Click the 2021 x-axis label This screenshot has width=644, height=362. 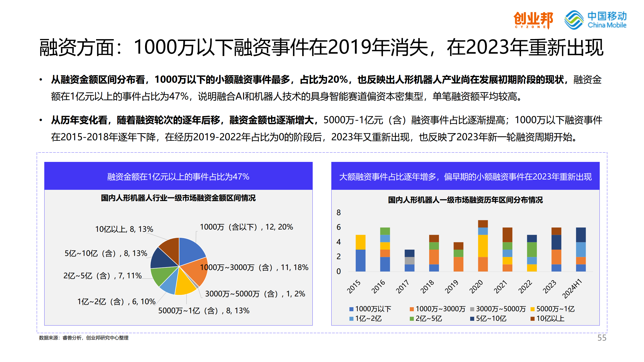(x=500, y=287)
